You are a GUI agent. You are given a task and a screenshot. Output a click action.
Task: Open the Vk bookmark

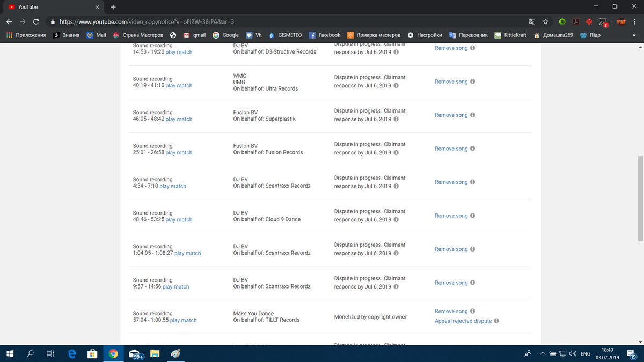click(254, 35)
